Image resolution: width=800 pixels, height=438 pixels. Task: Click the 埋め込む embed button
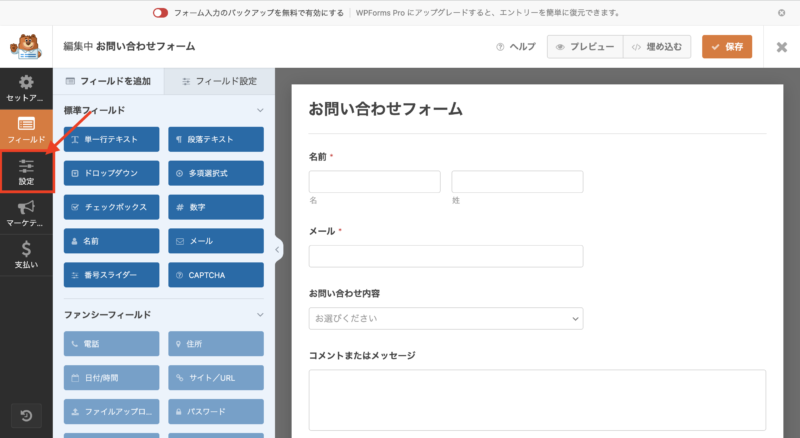[657, 47]
